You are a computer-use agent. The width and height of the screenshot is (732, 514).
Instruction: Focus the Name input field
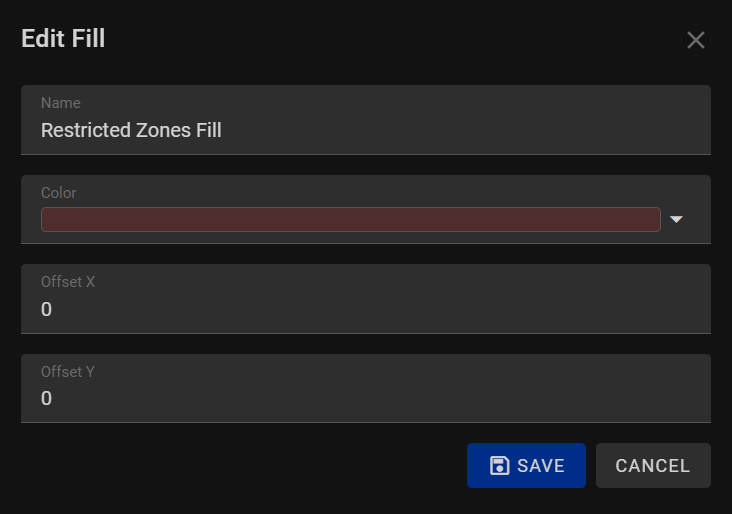click(x=366, y=120)
